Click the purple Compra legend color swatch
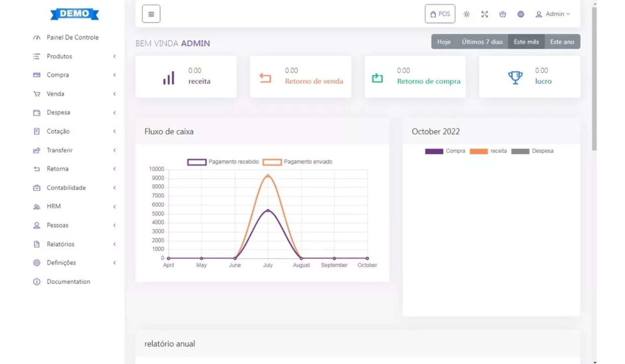The image size is (625, 364). click(x=434, y=152)
